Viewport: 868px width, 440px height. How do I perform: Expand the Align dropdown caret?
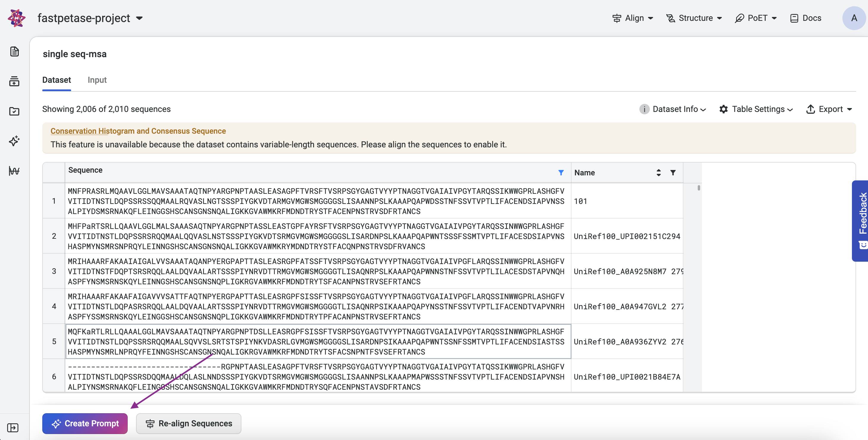(651, 18)
